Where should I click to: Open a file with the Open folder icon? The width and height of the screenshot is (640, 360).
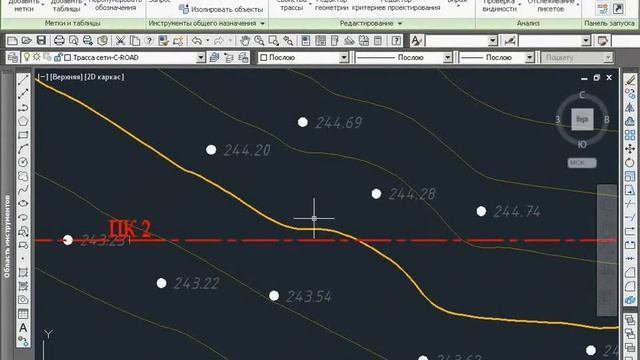[27, 40]
